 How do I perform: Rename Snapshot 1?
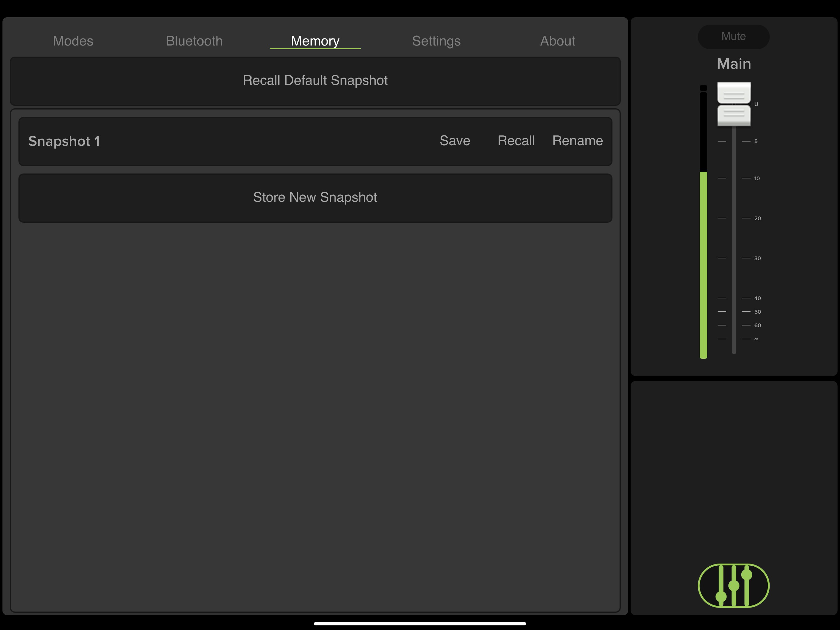577,141
